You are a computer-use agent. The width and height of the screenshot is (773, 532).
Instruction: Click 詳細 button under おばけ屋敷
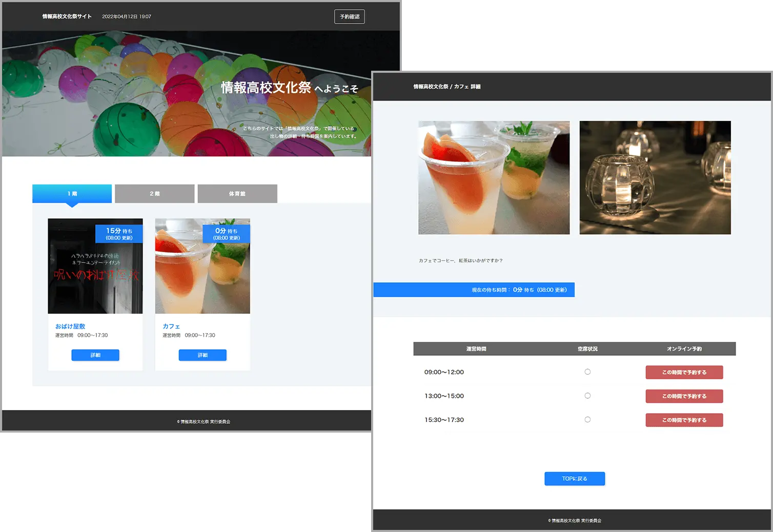(95, 355)
